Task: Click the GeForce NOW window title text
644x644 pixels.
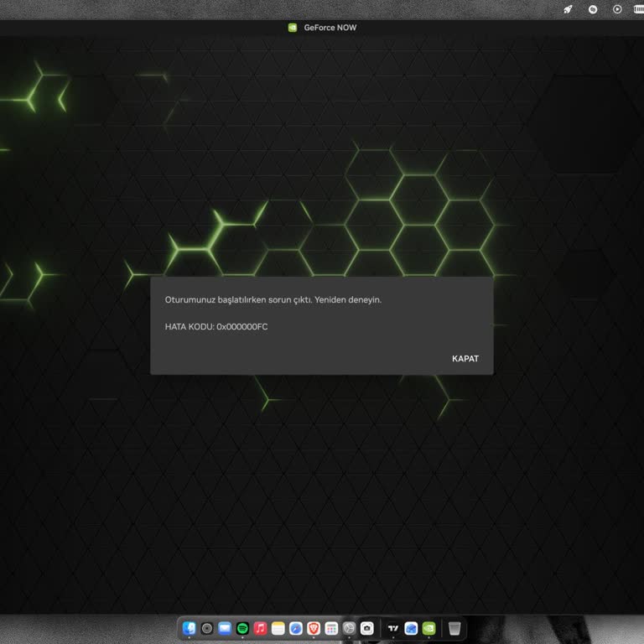Action: [x=330, y=28]
